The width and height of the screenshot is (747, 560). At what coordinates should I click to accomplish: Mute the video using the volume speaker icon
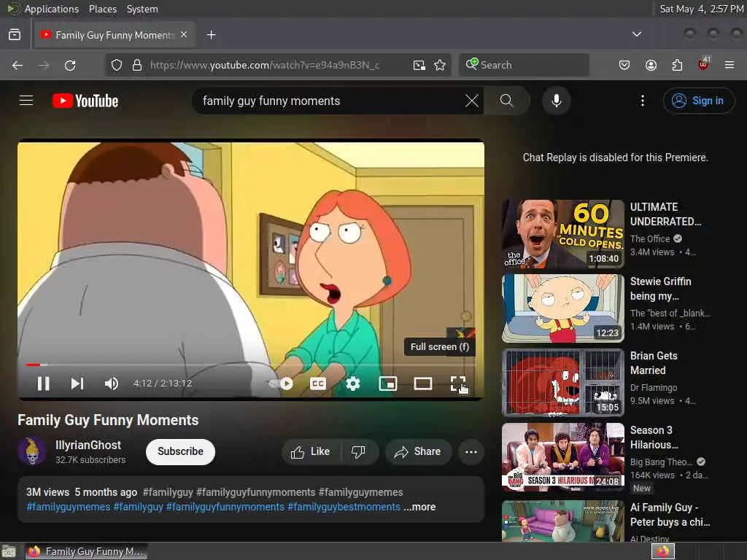pyautogui.click(x=112, y=384)
